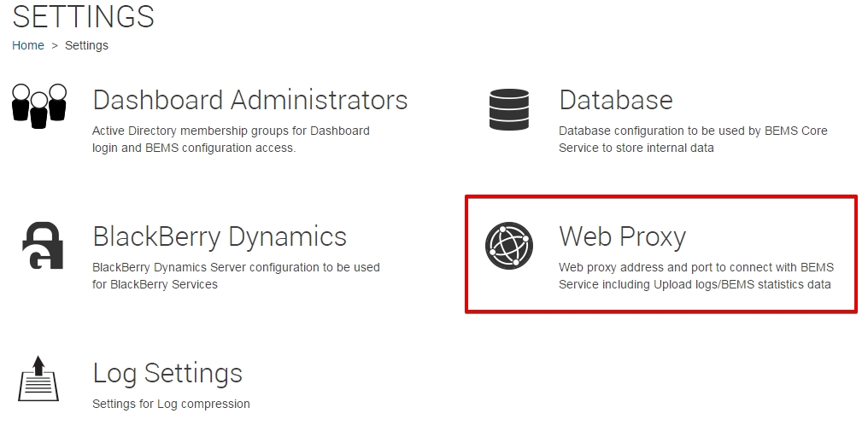Click the Database cylinder icon
The image size is (868, 431).
click(x=508, y=108)
